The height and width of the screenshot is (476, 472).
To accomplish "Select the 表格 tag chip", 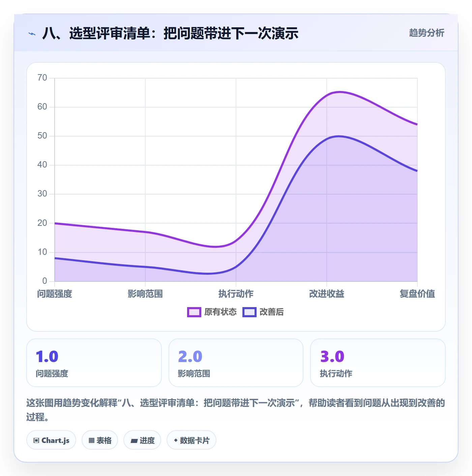I will coord(100,440).
